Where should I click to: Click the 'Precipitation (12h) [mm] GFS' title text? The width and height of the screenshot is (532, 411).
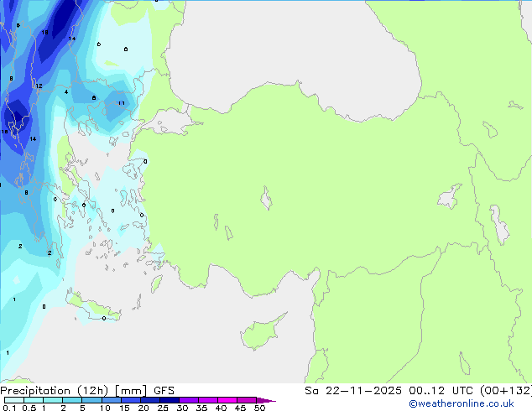[87, 391]
